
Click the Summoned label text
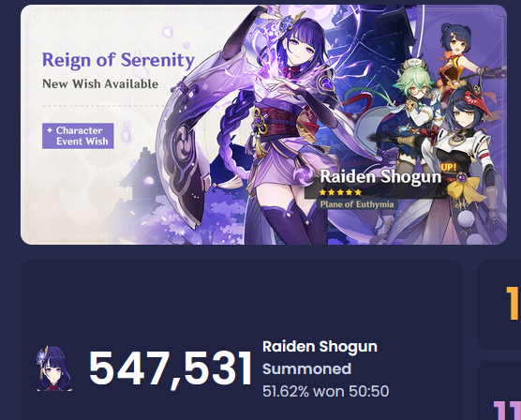[x=306, y=368]
